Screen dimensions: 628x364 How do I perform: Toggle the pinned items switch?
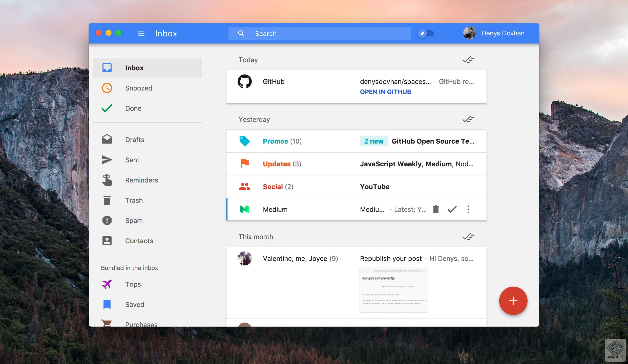(426, 33)
